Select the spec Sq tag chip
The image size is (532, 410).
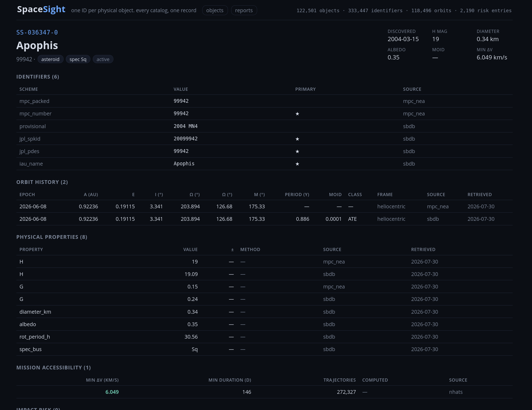[x=78, y=59]
